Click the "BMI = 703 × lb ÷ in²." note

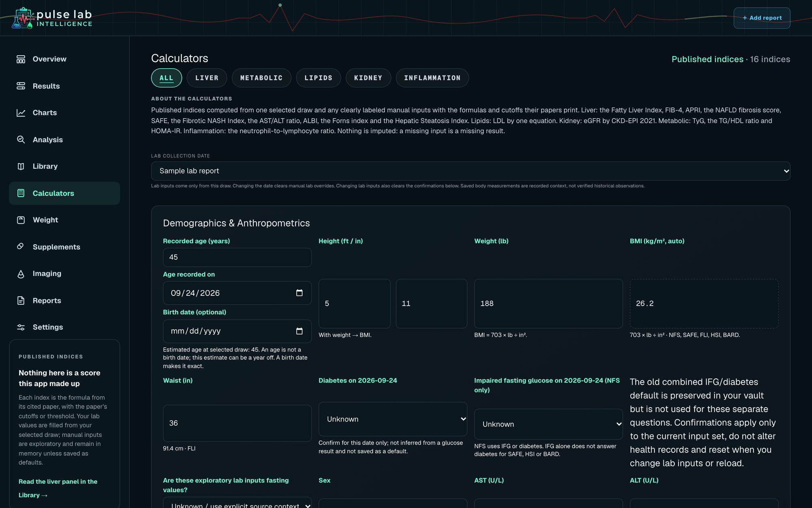click(501, 335)
